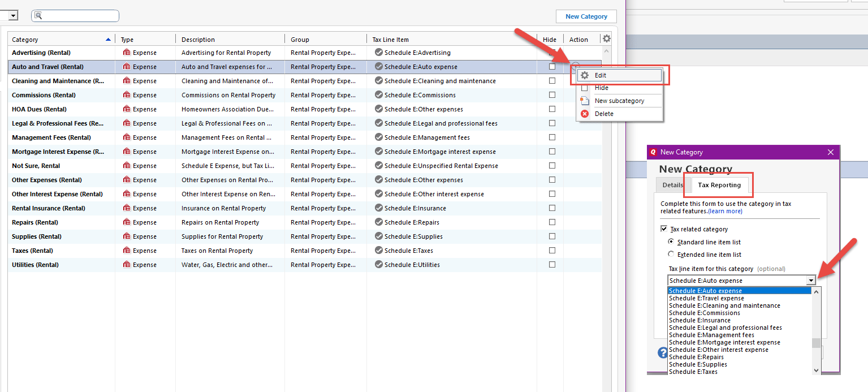This screenshot has height=392, width=868.
Task: Click the scroll up arrow in dropdown list
Action: click(816, 291)
